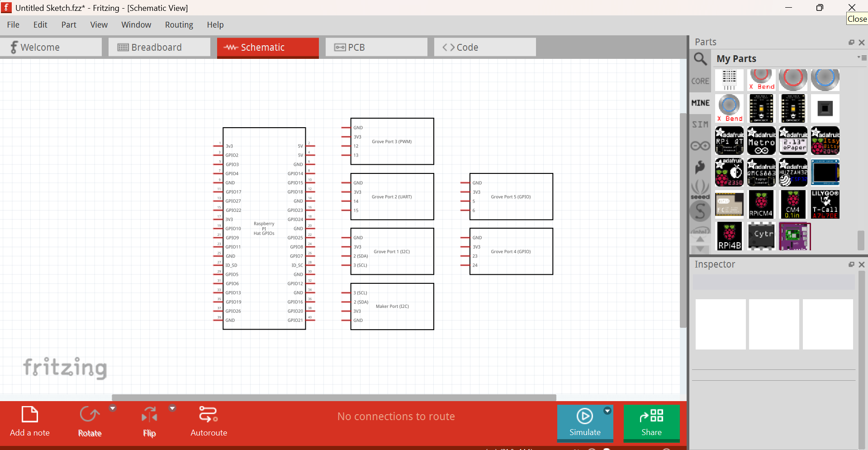
Task: Open the Routing menu
Action: [x=179, y=25]
